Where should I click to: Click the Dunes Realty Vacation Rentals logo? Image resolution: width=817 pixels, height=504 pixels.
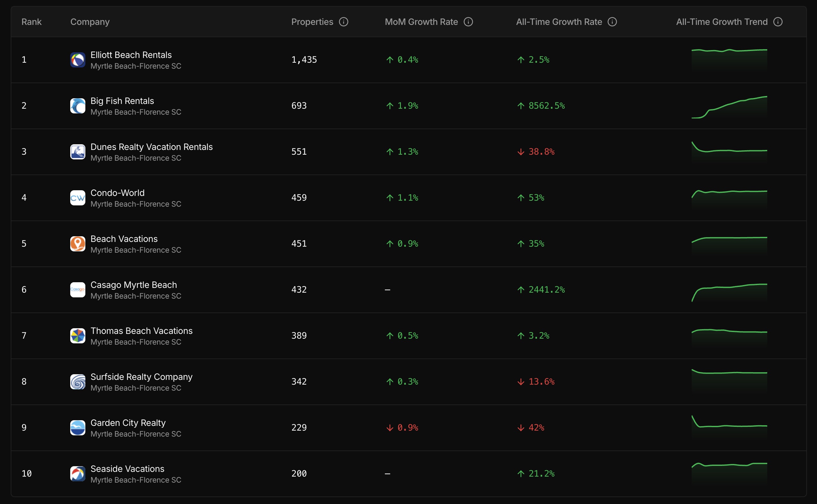(x=77, y=152)
